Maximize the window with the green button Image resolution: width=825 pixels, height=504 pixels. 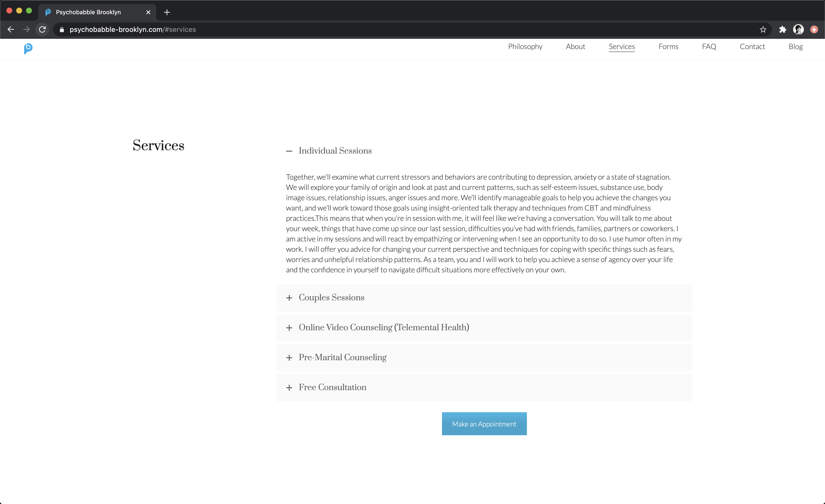29,11
